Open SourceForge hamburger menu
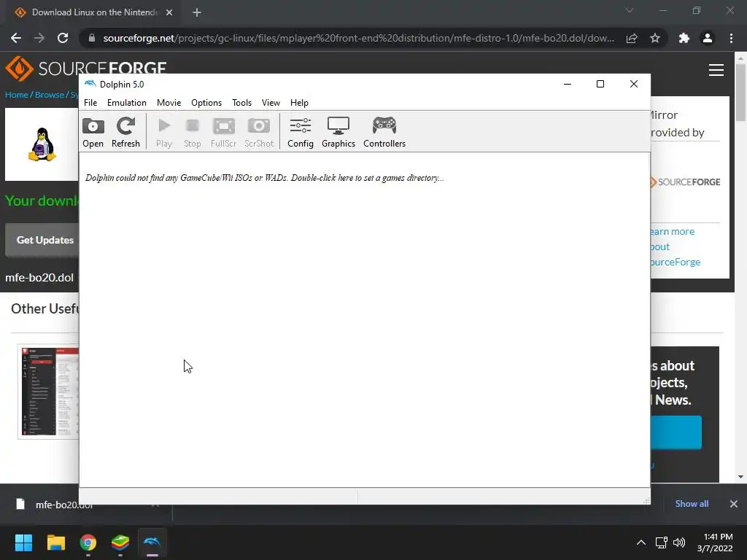The width and height of the screenshot is (747, 560). pyautogui.click(x=716, y=70)
